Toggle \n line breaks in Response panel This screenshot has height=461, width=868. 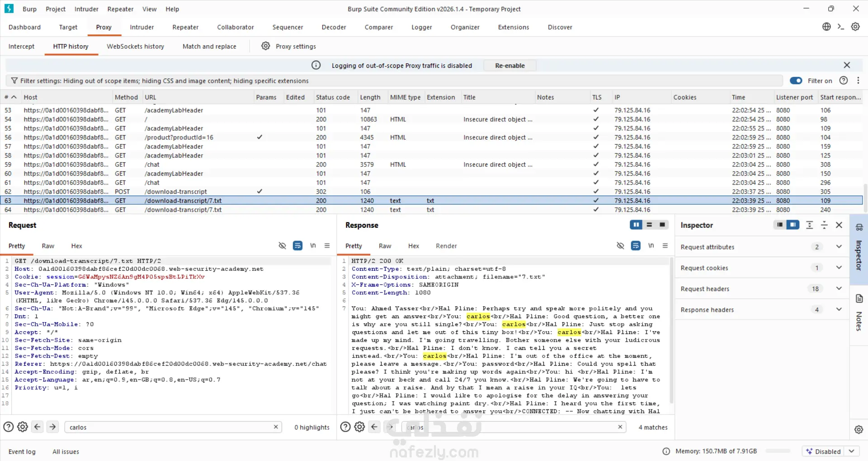[651, 245]
